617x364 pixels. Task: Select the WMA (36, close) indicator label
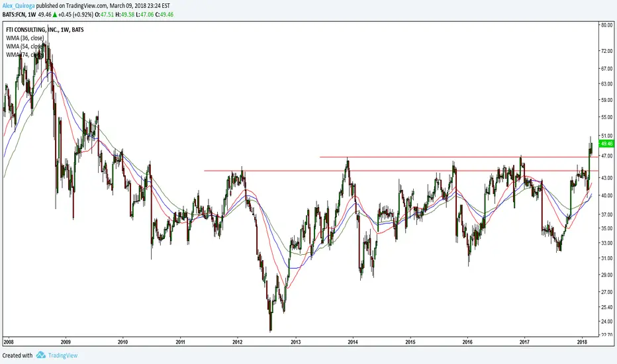25,38
